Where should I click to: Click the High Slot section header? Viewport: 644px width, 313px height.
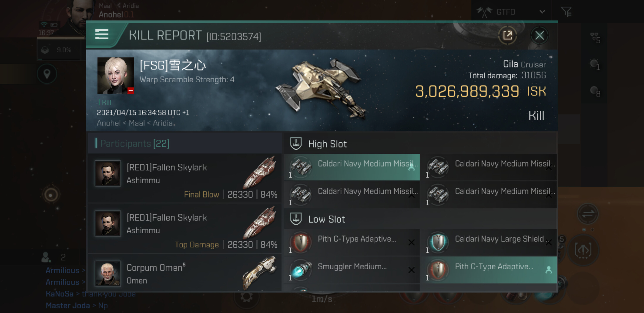(x=327, y=144)
